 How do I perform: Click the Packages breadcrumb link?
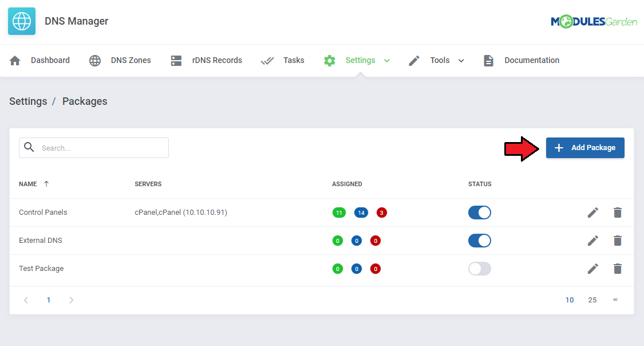pos(85,101)
